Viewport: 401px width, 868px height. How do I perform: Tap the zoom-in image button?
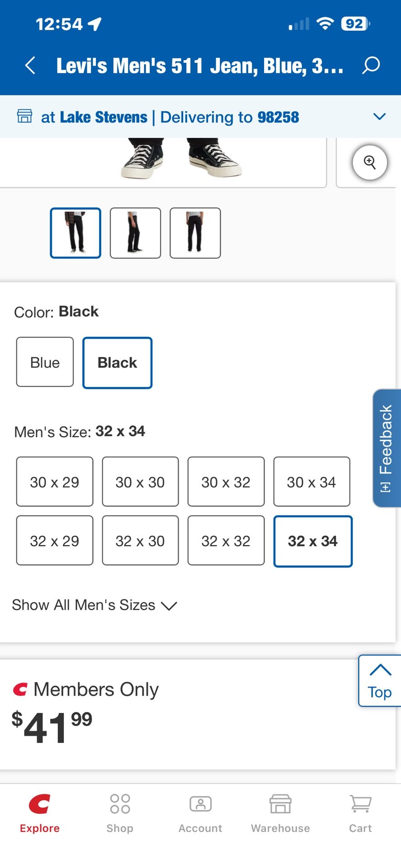pyautogui.click(x=370, y=162)
